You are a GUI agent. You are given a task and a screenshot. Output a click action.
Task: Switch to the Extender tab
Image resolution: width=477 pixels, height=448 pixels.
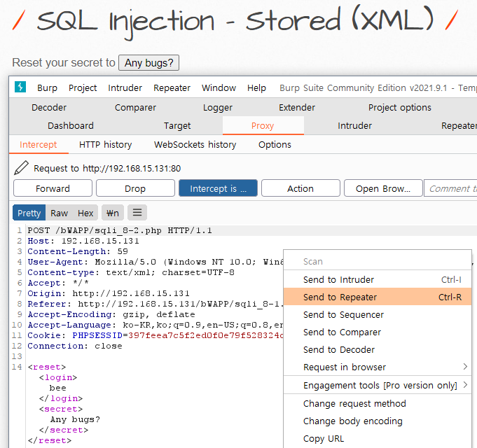tap(297, 107)
